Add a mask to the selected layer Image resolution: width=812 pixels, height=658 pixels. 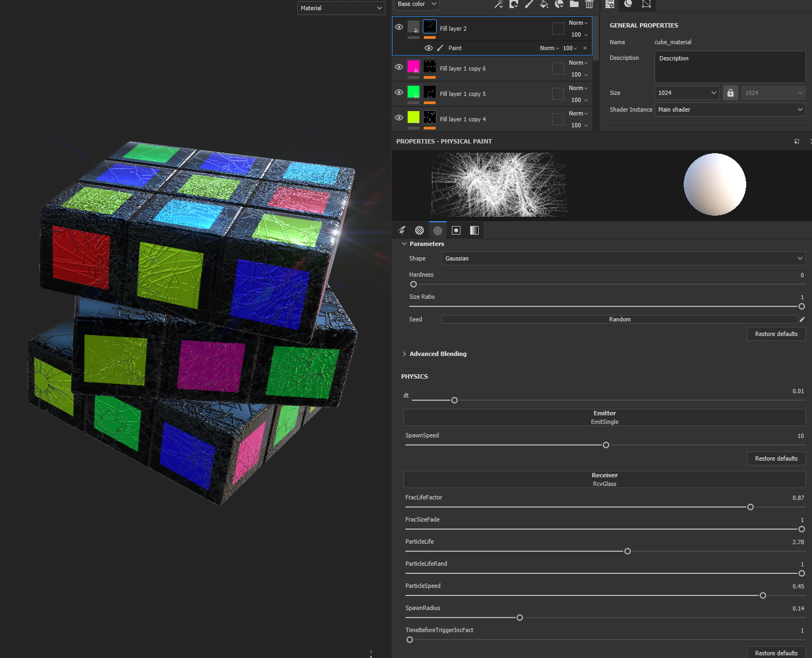coord(514,4)
